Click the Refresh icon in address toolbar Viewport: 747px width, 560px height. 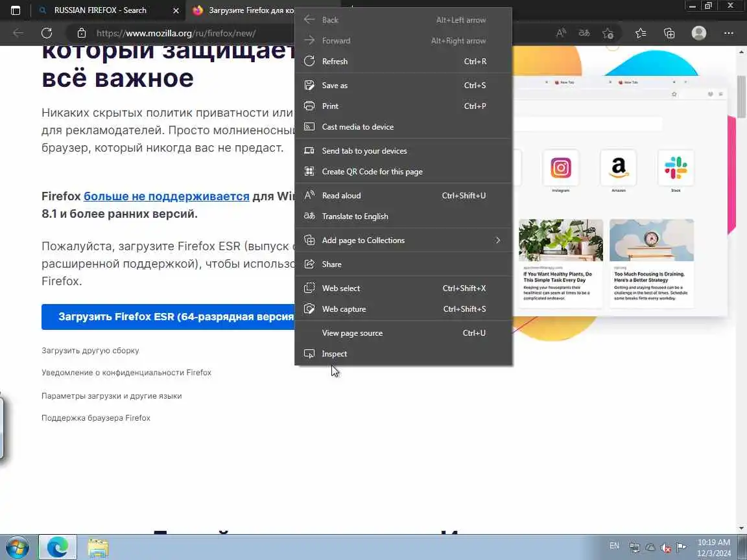pos(46,33)
